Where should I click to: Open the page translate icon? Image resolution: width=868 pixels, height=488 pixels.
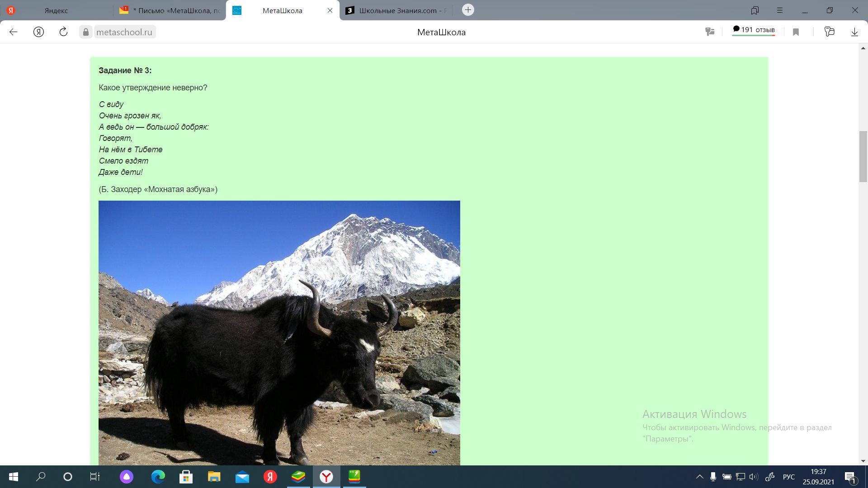(710, 32)
